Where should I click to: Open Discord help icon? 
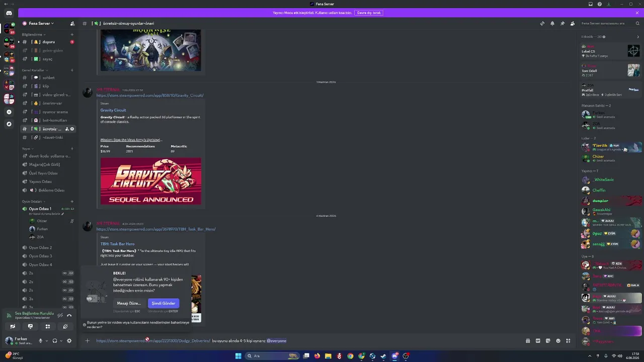coord(600,4)
